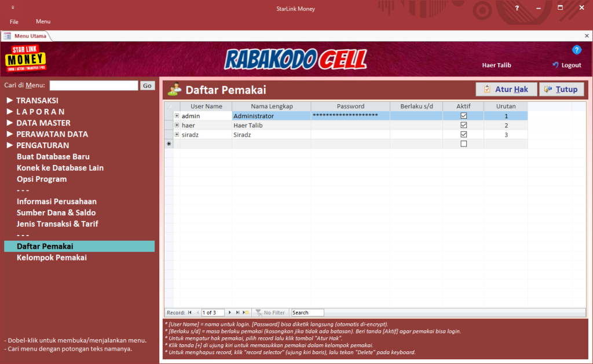Go to first record navigation arrow
The height and width of the screenshot is (364, 593).
pyautogui.click(x=190, y=312)
